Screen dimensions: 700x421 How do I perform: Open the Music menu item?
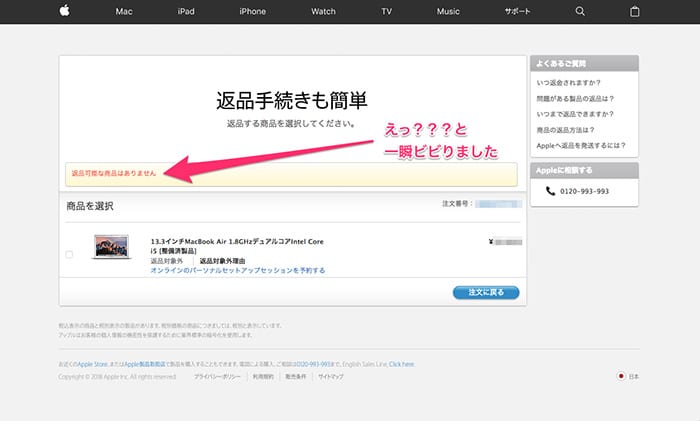click(x=448, y=12)
